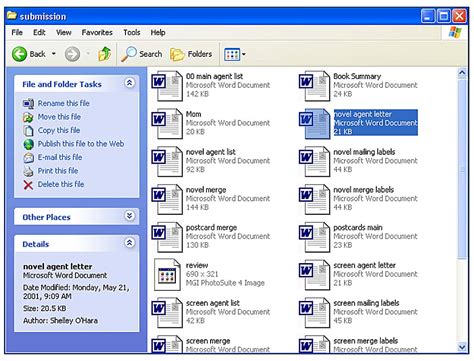Select the review image file icon

tap(167, 275)
